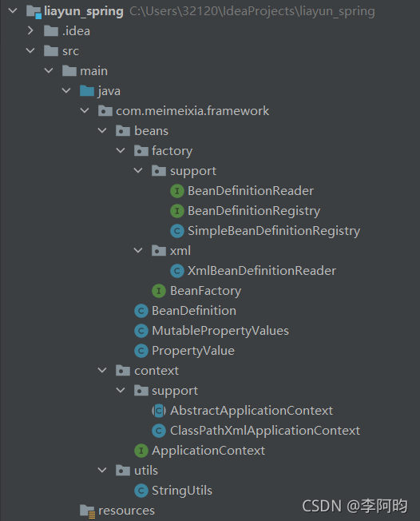Click the package icon of support under factory
Viewport: 420px width, 521px height.
click(x=159, y=171)
